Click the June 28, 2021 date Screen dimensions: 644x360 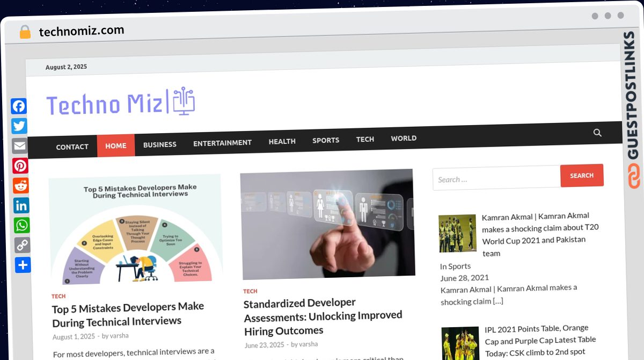(x=465, y=278)
